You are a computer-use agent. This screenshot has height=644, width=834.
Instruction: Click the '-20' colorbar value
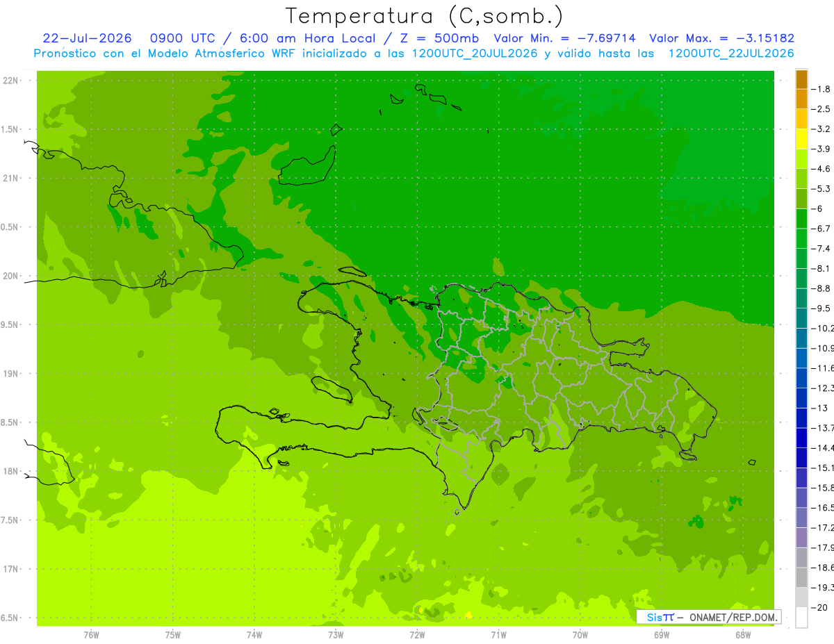coord(819,608)
